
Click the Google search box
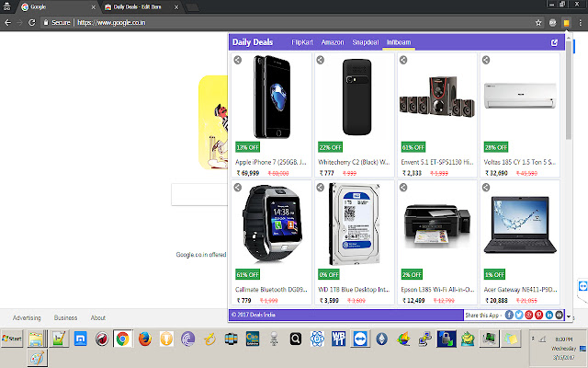pos(199,194)
